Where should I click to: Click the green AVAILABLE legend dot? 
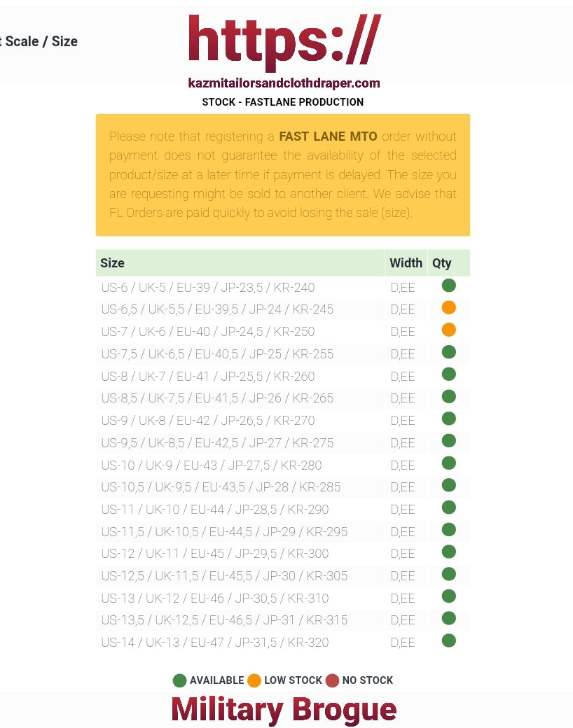pos(179,680)
